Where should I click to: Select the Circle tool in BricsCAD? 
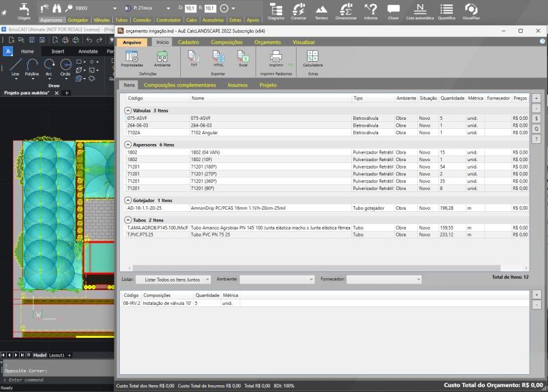pos(65,67)
